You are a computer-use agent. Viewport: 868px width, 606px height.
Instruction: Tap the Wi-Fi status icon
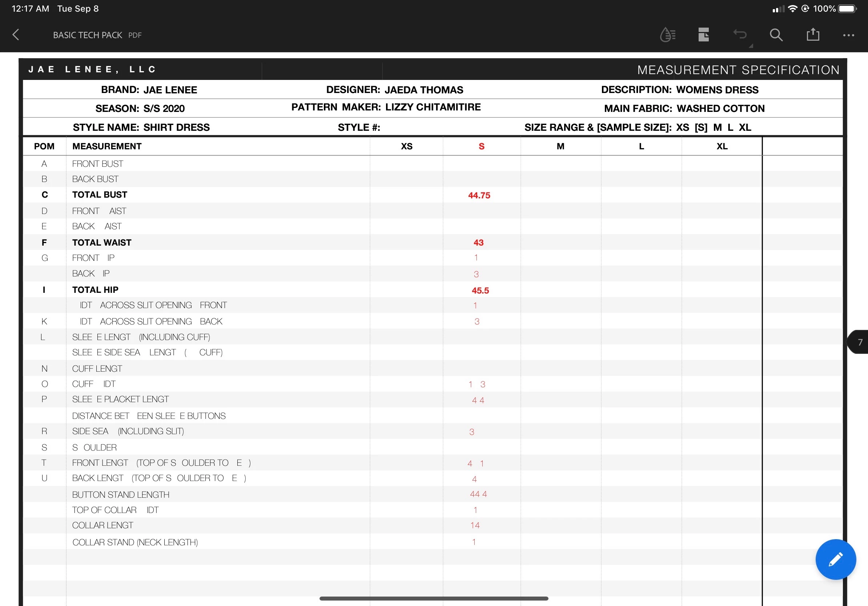click(x=792, y=9)
